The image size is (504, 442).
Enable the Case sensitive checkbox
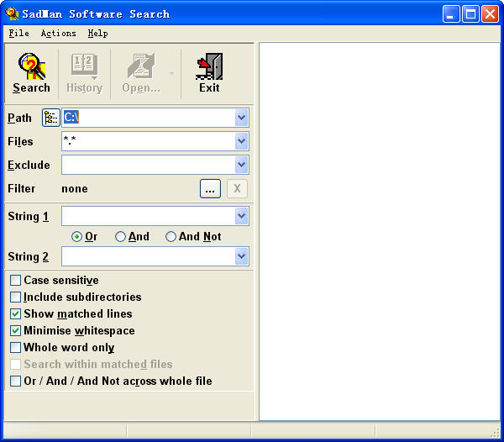16,281
